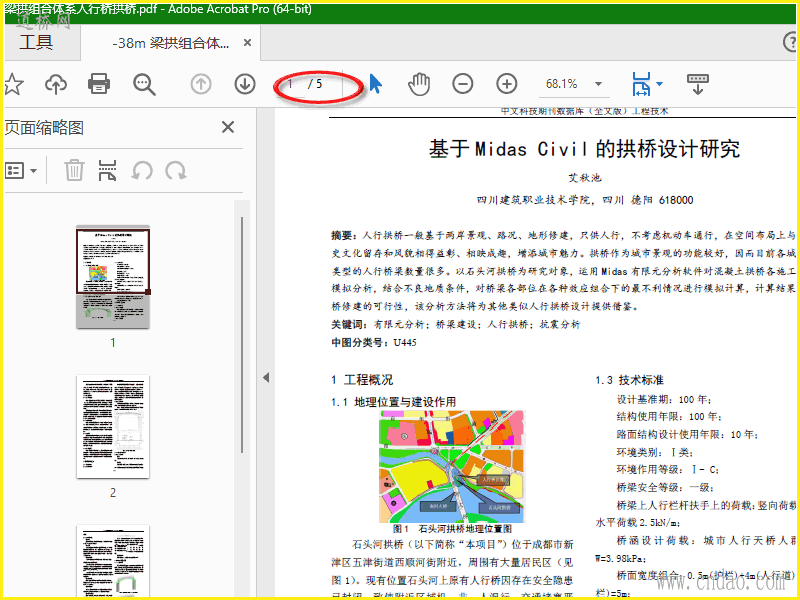Click page label 2 under thumbnail
Image resolution: width=800 pixels, height=600 pixels.
(113, 493)
